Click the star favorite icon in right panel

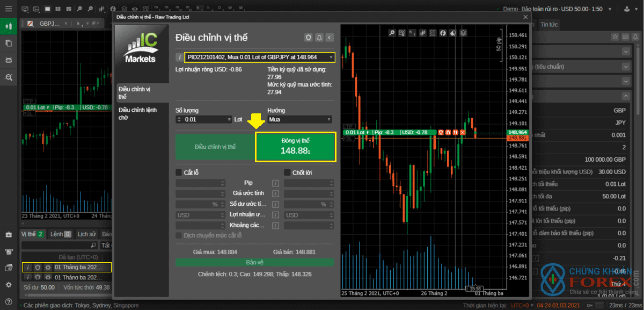pyautogui.click(x=616, y=37)
